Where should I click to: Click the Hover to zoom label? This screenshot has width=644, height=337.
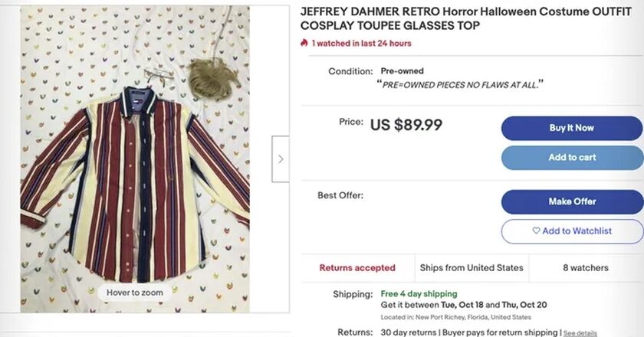coord(135,293)
